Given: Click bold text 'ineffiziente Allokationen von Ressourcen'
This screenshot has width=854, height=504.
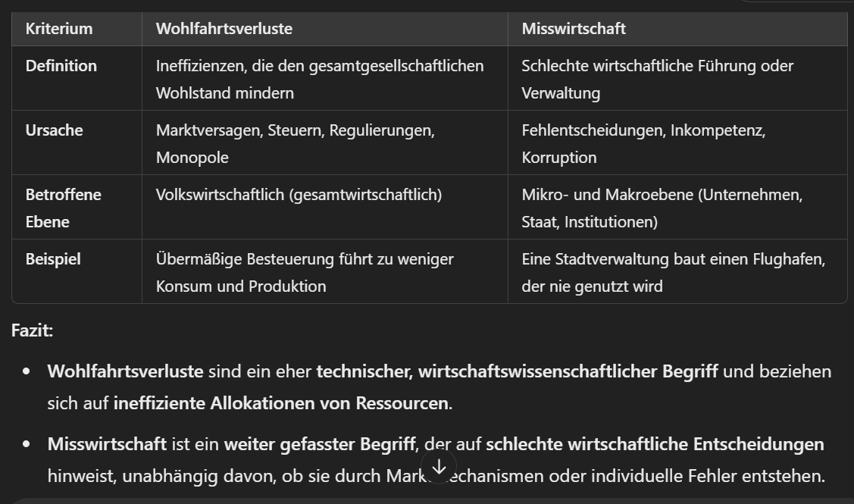Looking at the screenshot, I should click(281, 403).
